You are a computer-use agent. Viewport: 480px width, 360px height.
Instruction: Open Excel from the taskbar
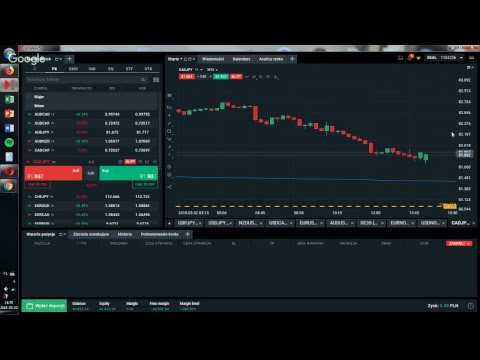coord(9,99)
